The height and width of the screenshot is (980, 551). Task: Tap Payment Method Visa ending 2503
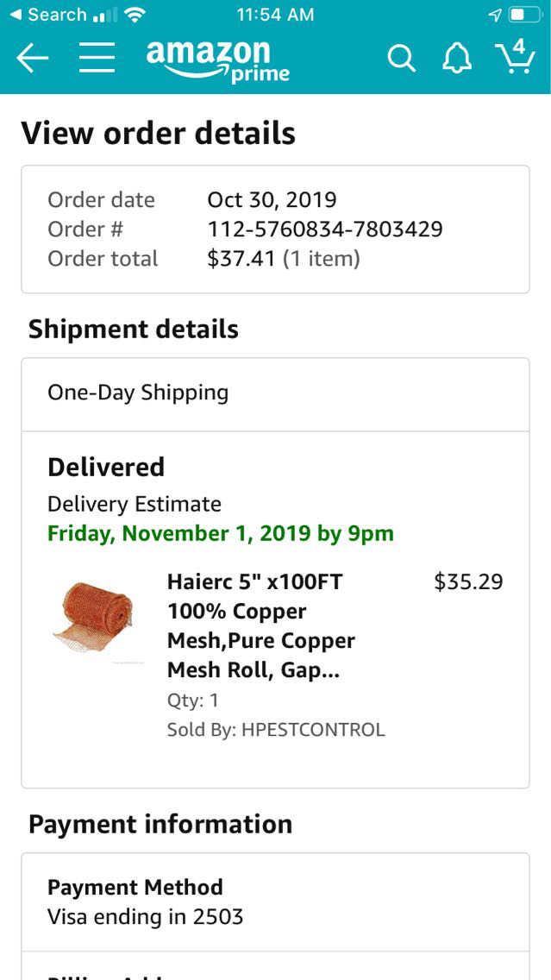click(145, 901)
